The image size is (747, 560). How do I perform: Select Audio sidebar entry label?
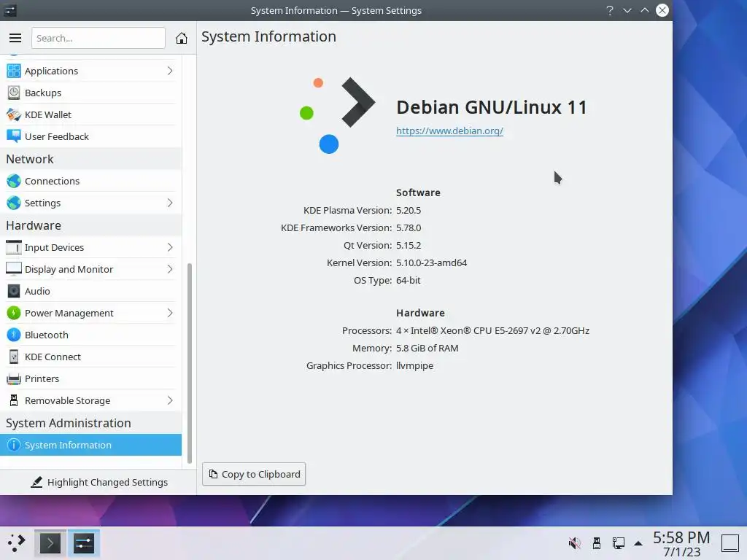pos(37,292)
